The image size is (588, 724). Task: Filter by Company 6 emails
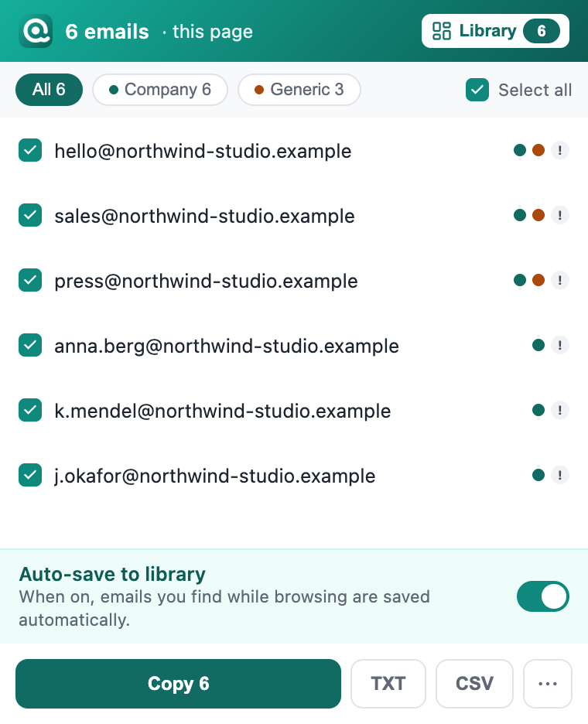160,90
